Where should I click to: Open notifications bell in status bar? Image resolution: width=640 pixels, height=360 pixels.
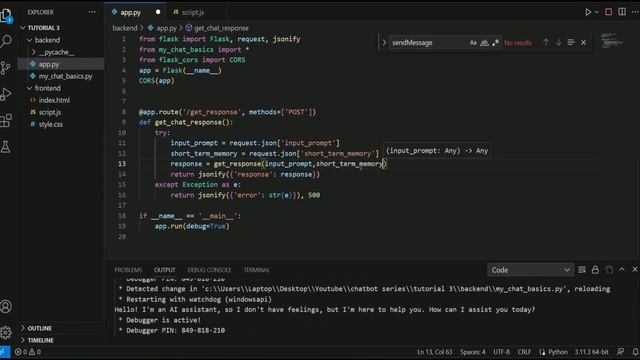[x=635, y=352]
